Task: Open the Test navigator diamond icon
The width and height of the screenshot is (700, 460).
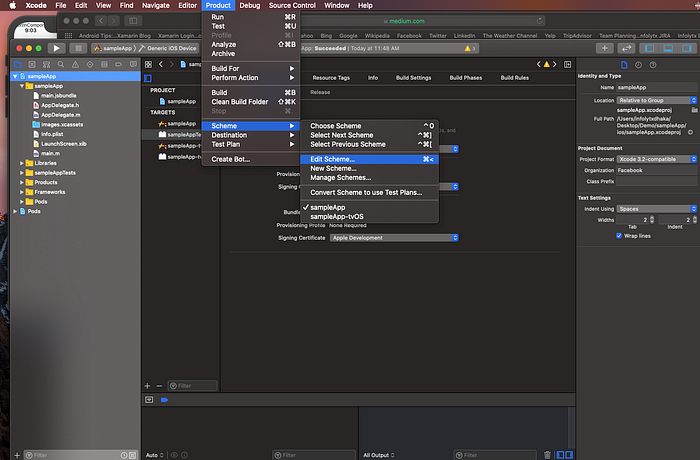Action: 90,64
